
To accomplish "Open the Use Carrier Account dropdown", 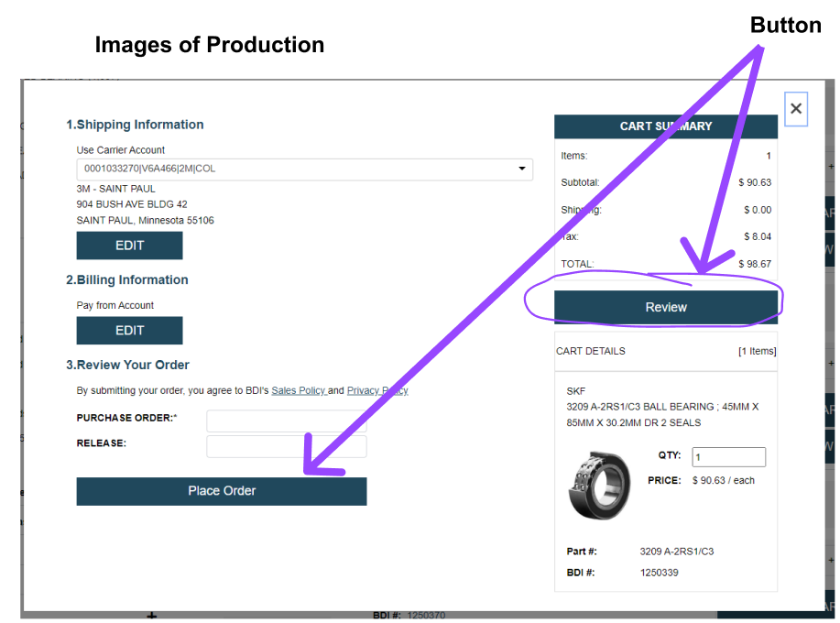I will pos(304,169).
